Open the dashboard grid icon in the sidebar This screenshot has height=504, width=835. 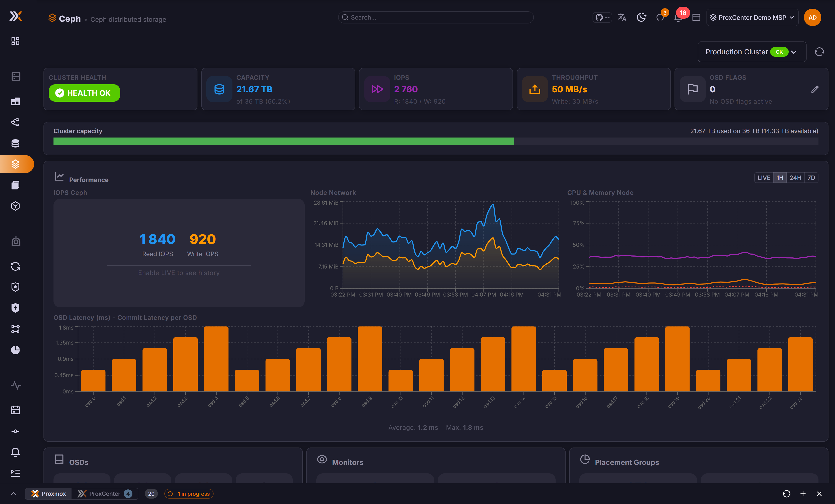pos(15,41)
